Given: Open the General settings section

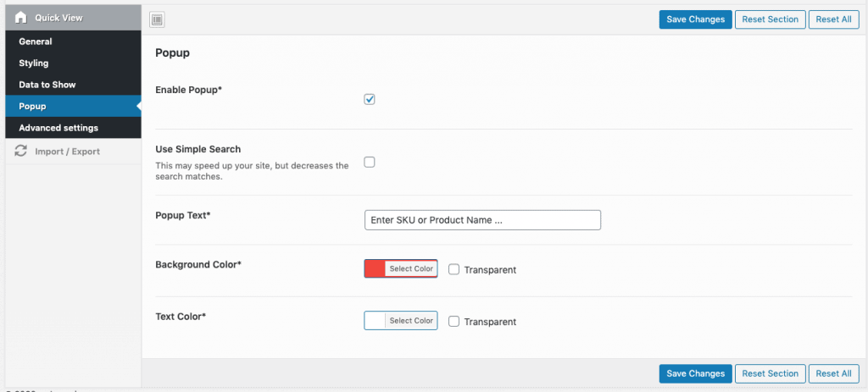Looking at the screenshot, I should 36,41.
